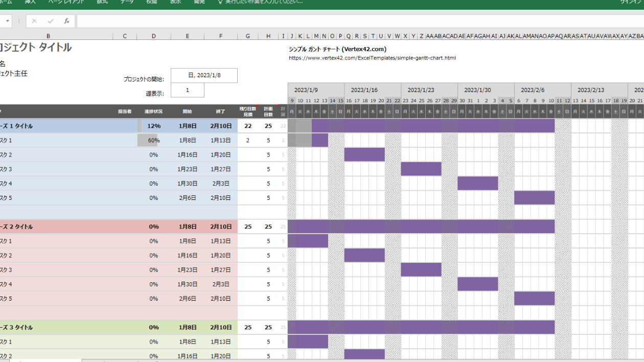Click the Cancel entry X icon in formula bar

[34, 21]
